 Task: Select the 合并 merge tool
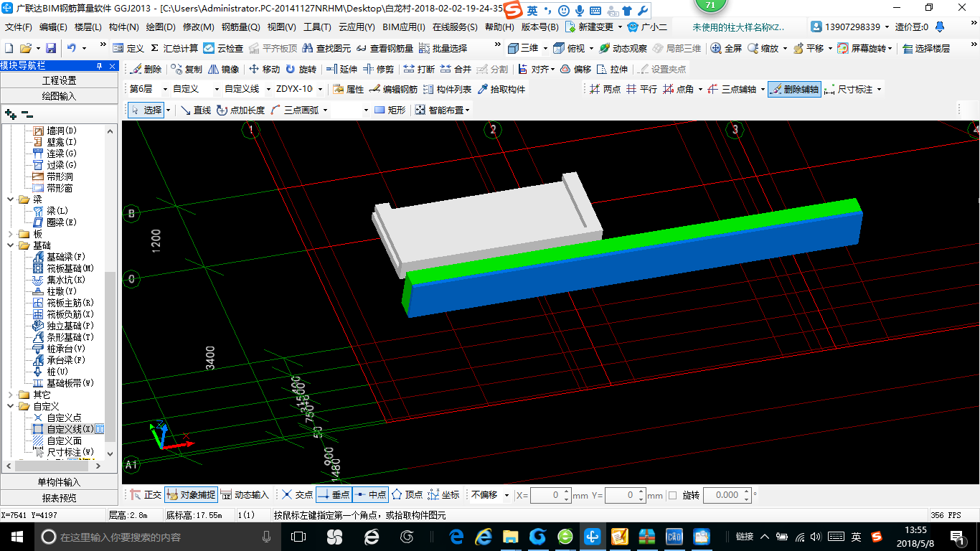456,70
